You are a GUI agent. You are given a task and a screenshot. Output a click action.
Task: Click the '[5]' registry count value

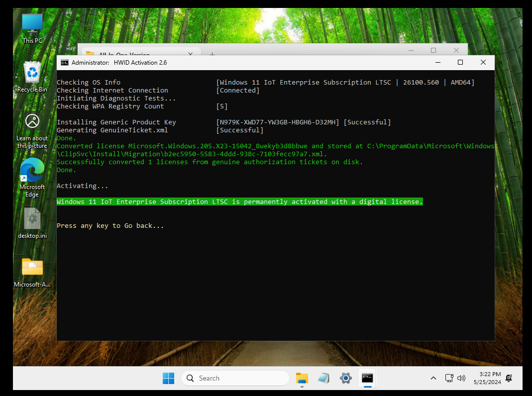tap(222, 106)
